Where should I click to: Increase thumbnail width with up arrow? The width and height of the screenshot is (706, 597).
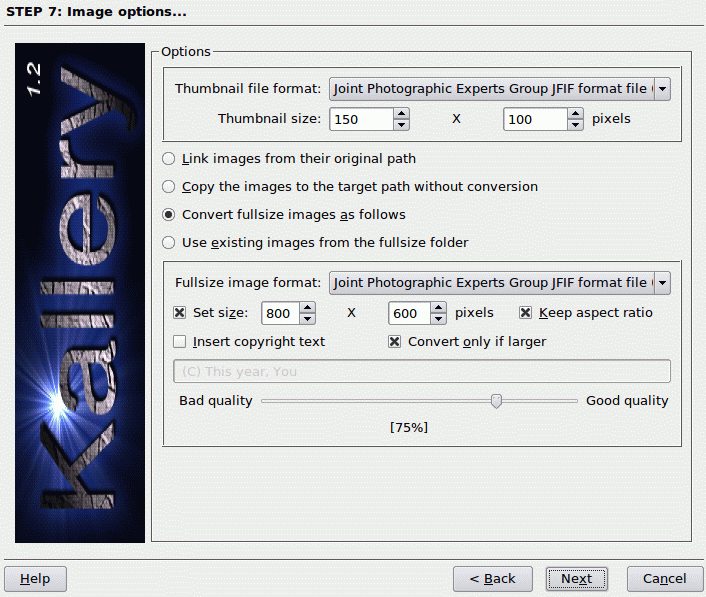pos(401,113)
